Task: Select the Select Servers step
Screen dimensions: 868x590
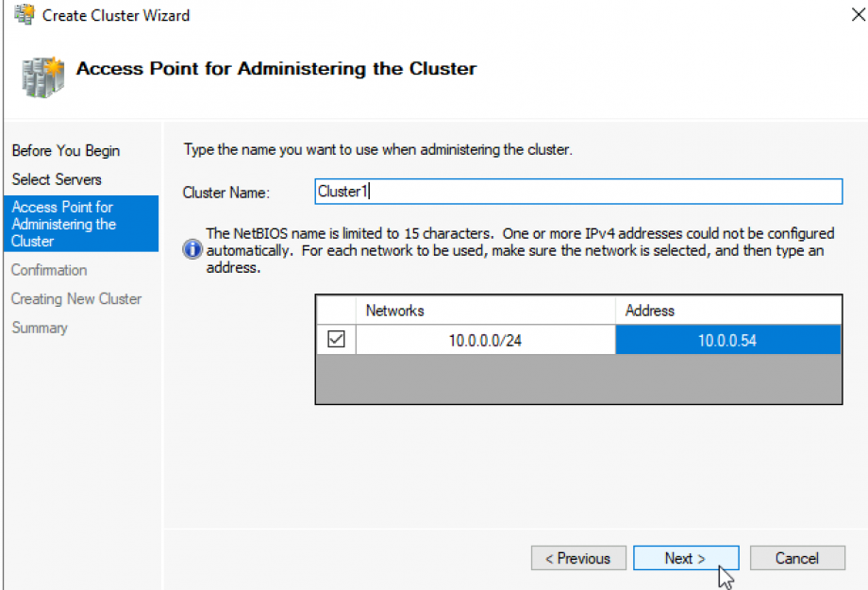Action: [58, 179]
